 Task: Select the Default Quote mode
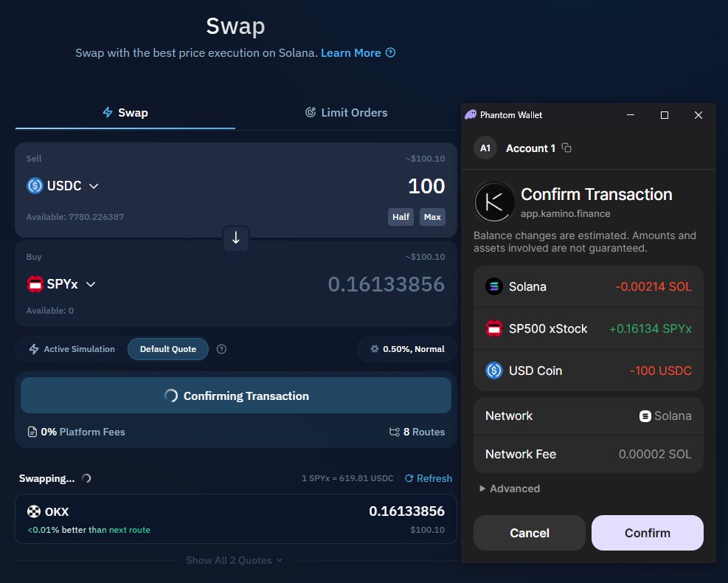(168, 349)
